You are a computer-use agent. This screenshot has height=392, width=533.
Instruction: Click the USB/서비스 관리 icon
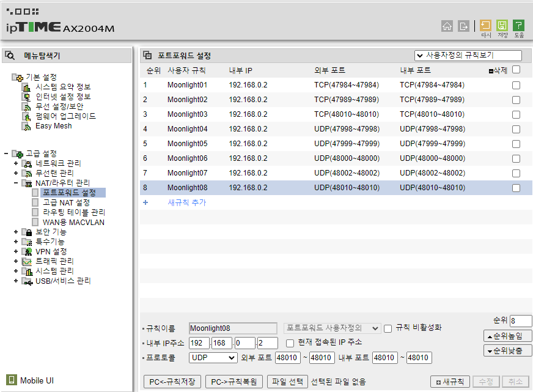pos(27,281)
